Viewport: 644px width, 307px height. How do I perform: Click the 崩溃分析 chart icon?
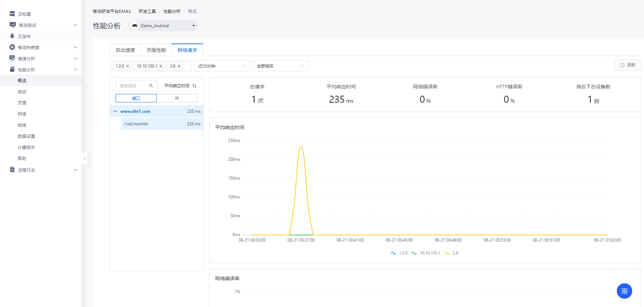point(12,58)
